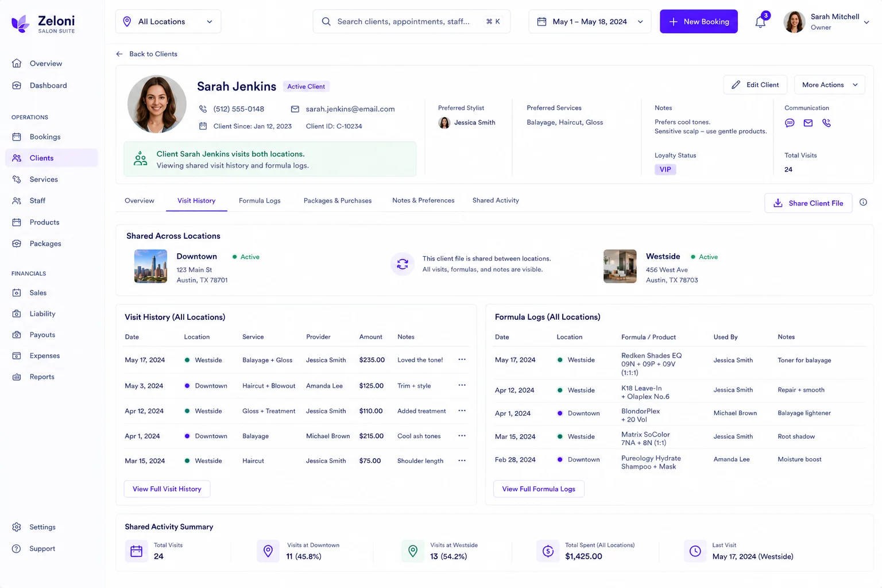Click Share Client File button
This screenshot has width=882, height=588.
click(x=808, y=203)
